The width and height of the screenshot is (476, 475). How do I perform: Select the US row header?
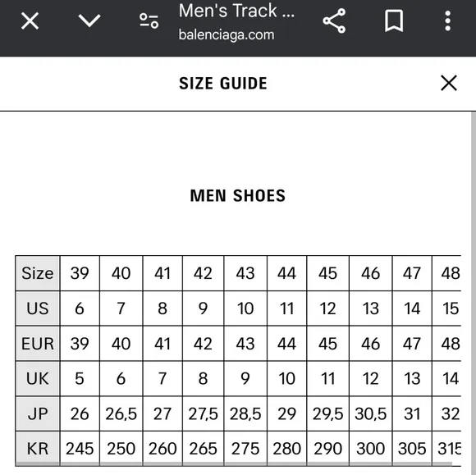point(38,308)
